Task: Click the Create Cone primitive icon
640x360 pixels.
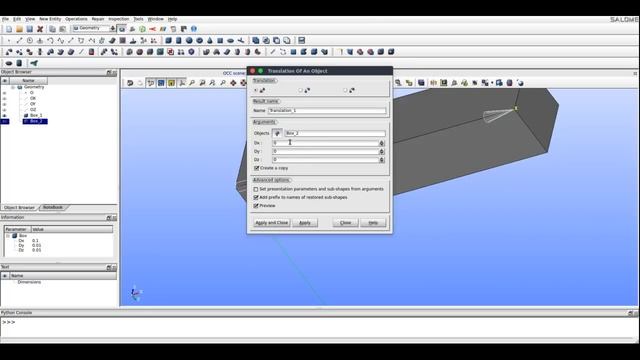Action: pyautogui.click(x=210, y=40)
